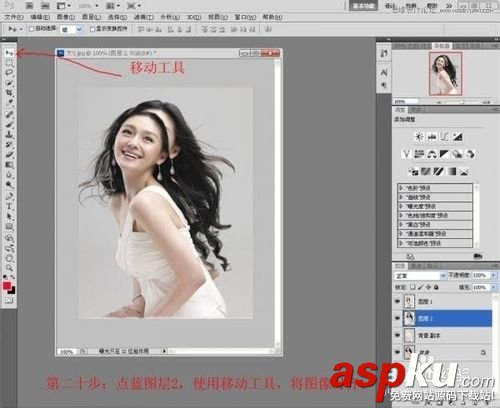Open the 帮助(H) menu
This screenshot has height=408, width=500.
pyautogui.click(x=273, y=17)
